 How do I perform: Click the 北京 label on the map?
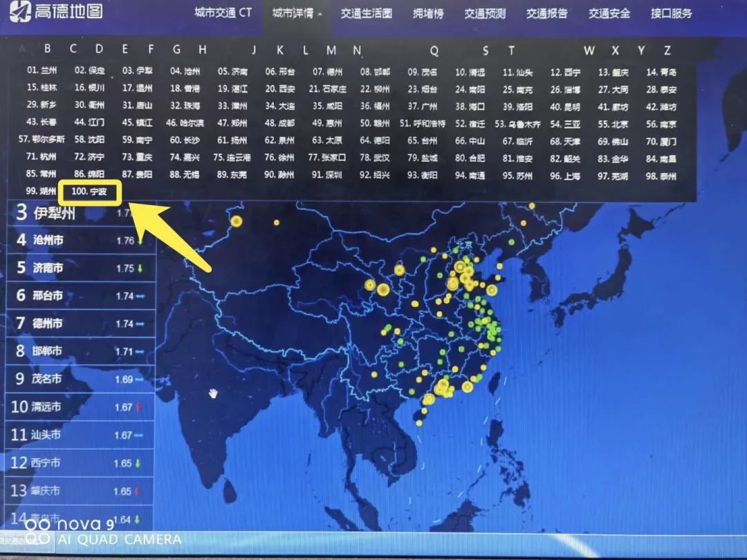(x=464, y=244)
